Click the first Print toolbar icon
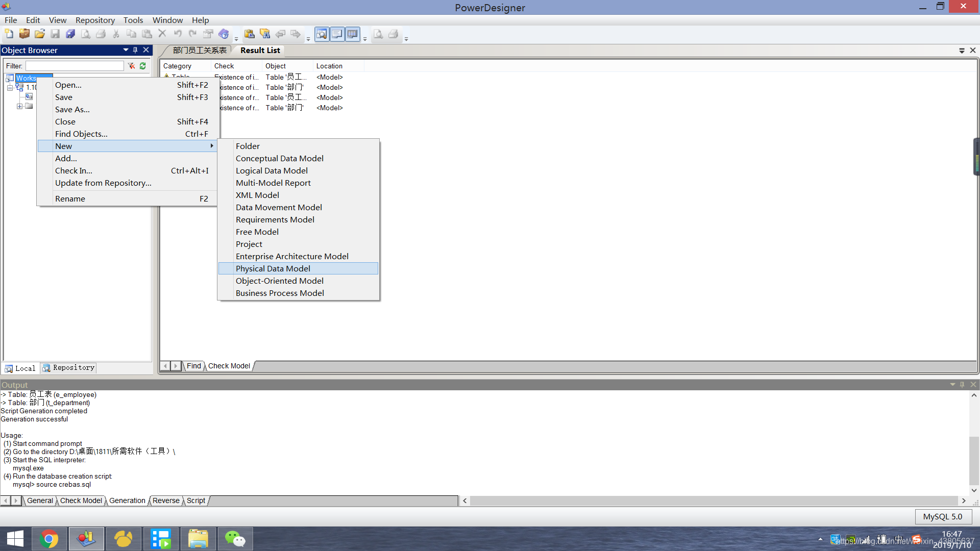The image size is (980, 551). click(101, 34)
